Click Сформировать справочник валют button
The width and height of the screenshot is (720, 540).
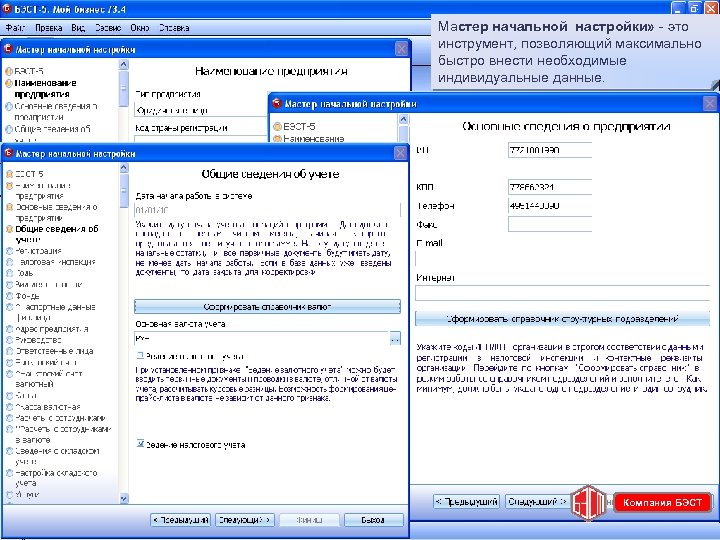[x=267, y=307]
